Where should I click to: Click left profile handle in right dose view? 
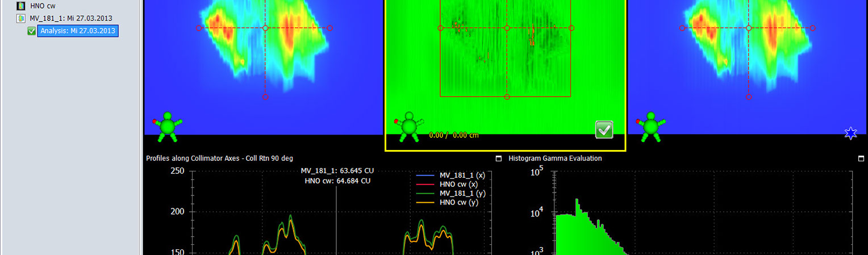pyautogui.click(x=682, y=28)
